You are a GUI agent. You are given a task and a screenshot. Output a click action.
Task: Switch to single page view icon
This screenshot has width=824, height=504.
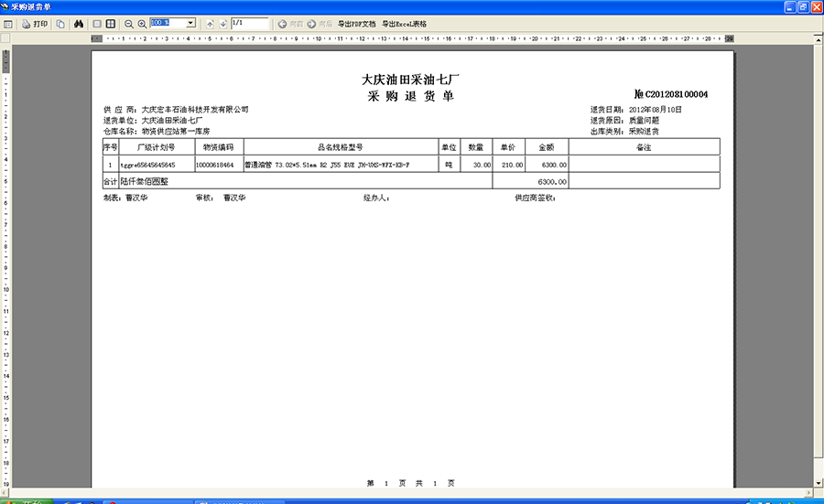tap(97, 24)
